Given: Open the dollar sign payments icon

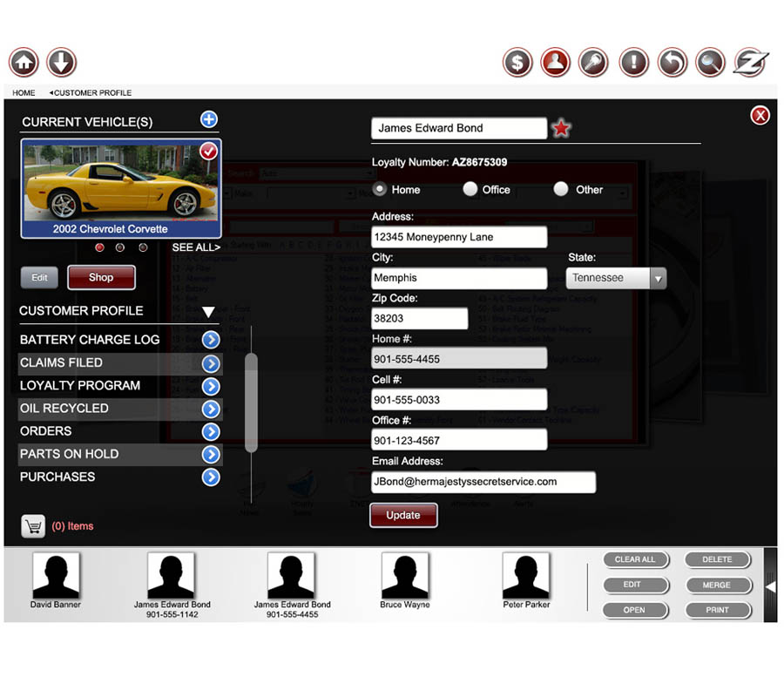Looking at the screenshot, I should coord(517,63).
